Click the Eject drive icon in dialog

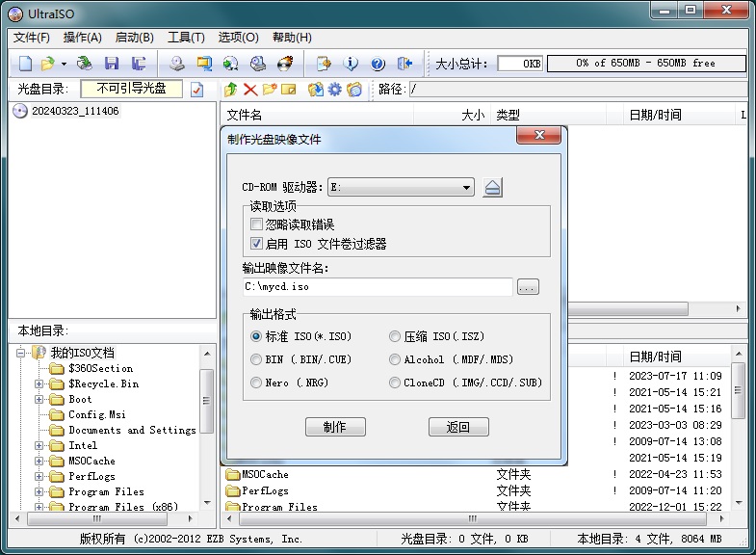[x=493, y=187]
